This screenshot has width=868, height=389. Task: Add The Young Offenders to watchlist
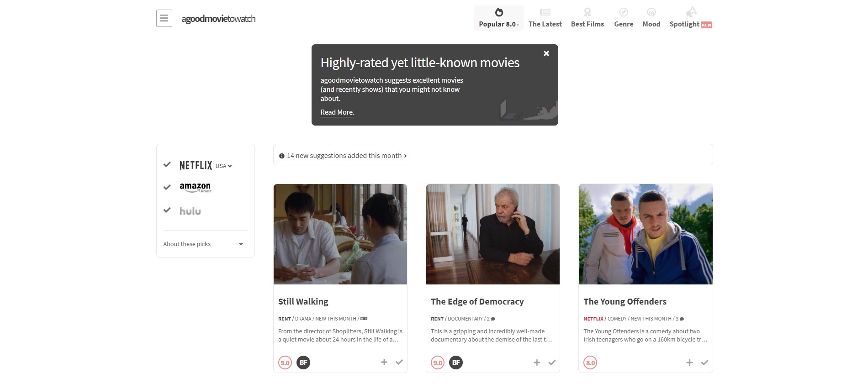coord(689,363)
